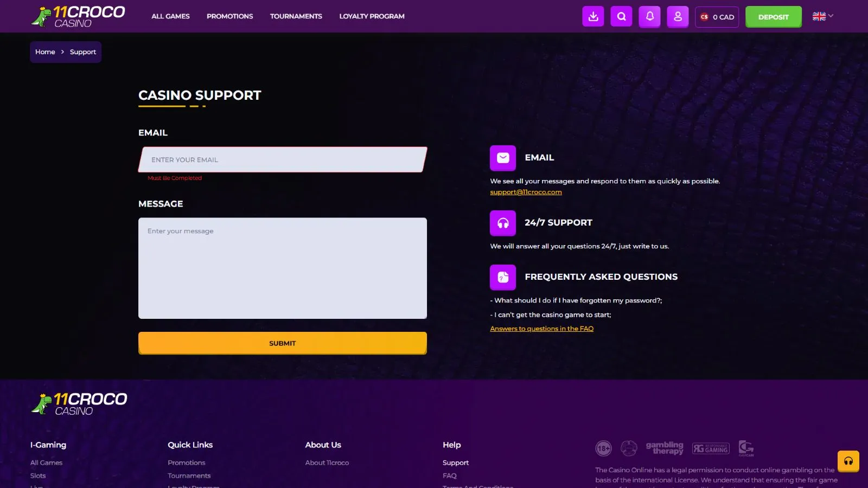Go to the Tournaments menu item

[x=296, y=16]
